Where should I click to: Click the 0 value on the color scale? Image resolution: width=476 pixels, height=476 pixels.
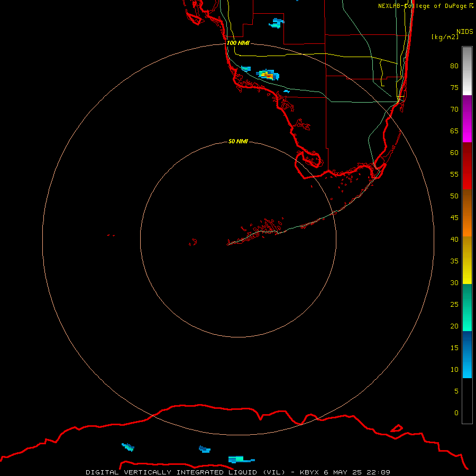click(x=456, y=413)
